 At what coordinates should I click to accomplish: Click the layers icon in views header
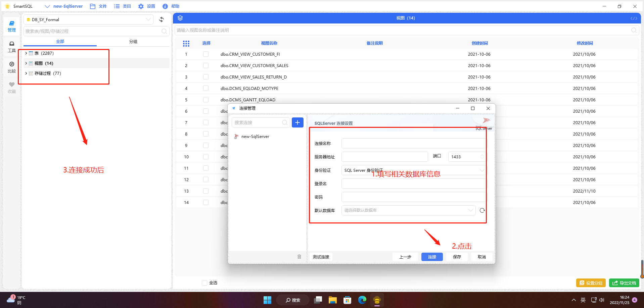pyautogui.click(x=180, y=18)
